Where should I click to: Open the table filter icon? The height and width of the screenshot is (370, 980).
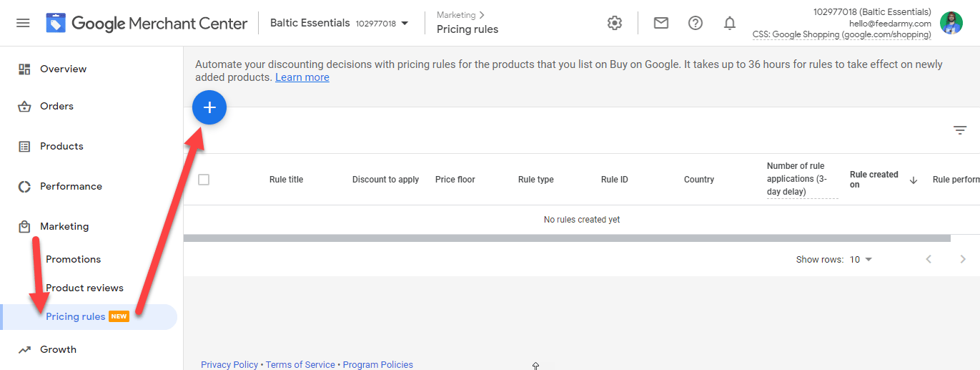point(960,130)
